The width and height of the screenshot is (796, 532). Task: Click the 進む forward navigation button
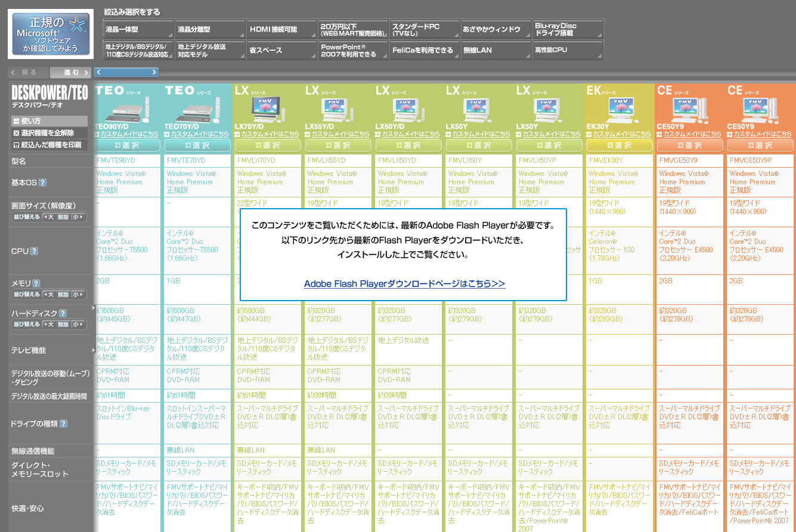[x=70, y=72]
